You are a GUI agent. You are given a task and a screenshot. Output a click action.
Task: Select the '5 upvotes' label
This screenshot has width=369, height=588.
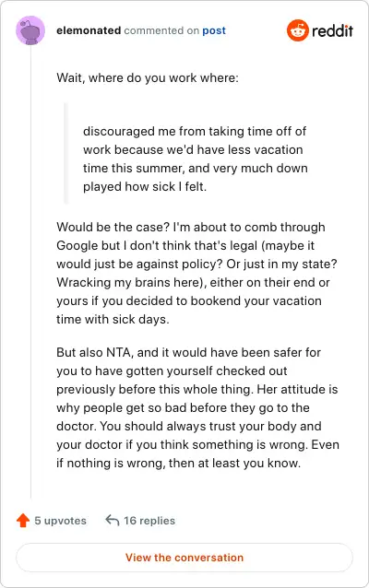61,521
